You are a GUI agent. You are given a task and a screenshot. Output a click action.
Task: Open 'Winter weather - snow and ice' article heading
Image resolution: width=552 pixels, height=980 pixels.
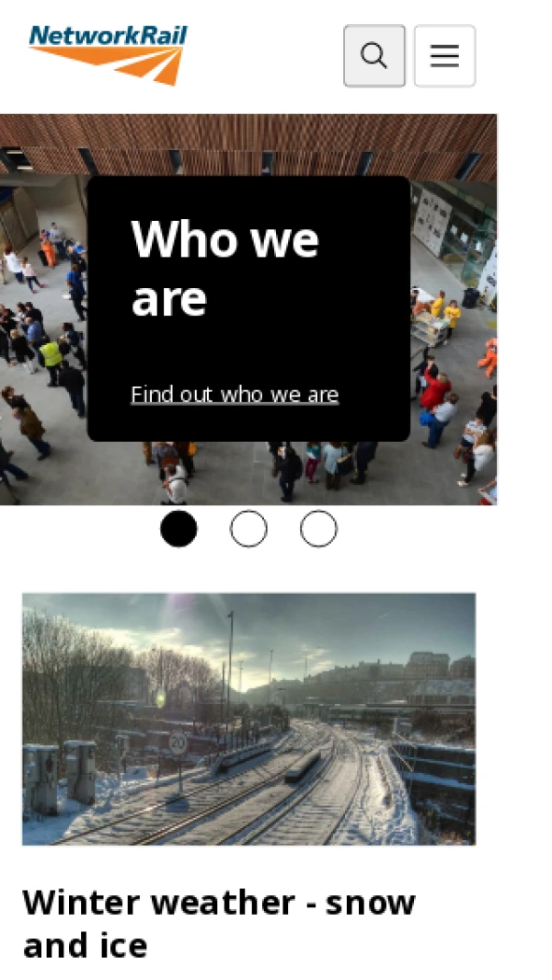click(x=219, y=923)
